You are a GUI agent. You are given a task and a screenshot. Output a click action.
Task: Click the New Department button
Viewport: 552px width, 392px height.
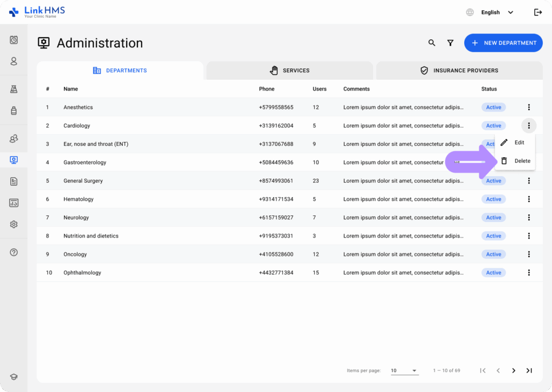pyautogui.click(x=503, y=43)
